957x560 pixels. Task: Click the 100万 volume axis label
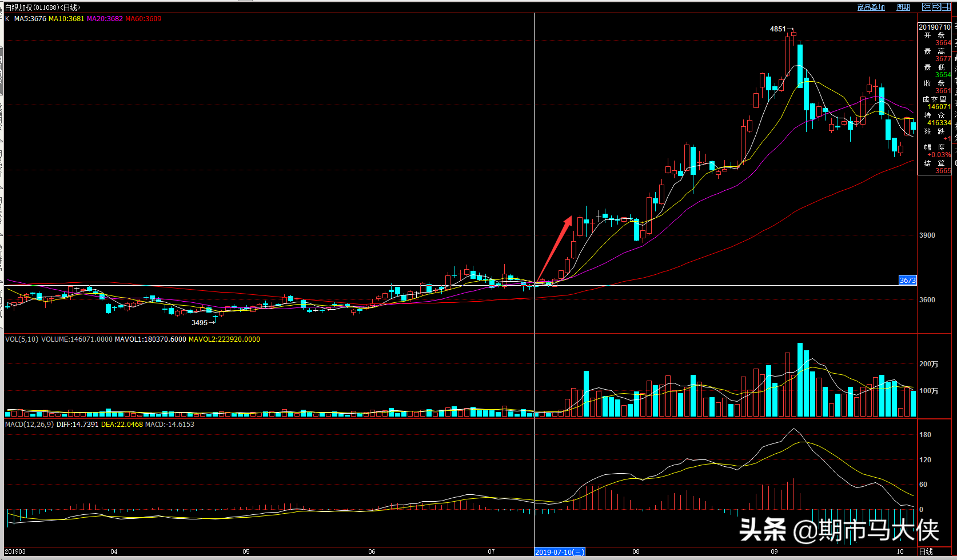click(928, 391)
